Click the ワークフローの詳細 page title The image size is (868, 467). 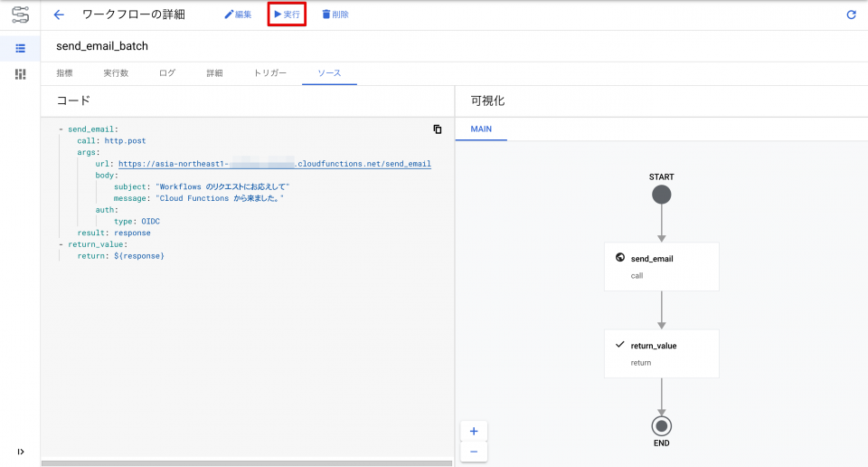tap(134, 14)
